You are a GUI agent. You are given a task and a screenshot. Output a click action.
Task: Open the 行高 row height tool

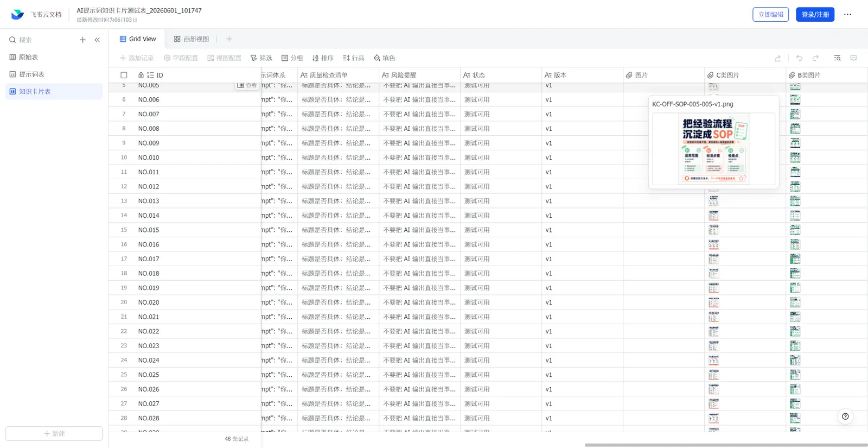(353, 58)
